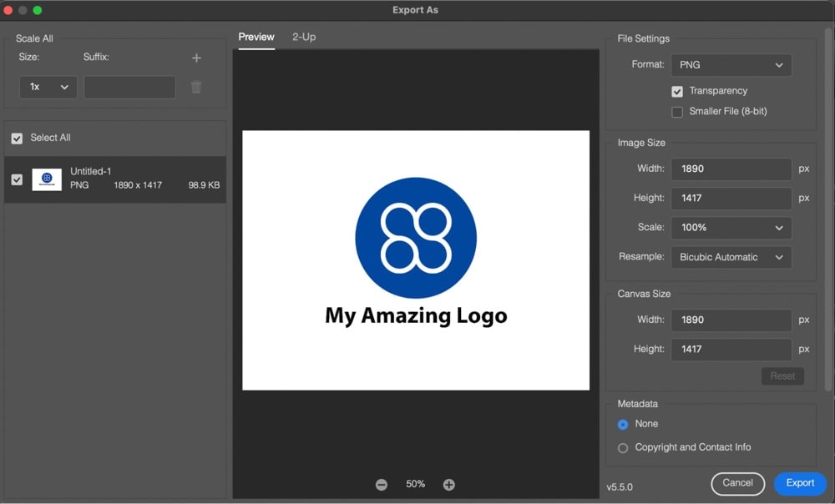
Task: Click the 1890 x 1417 dimensions text
Action: 138,185
